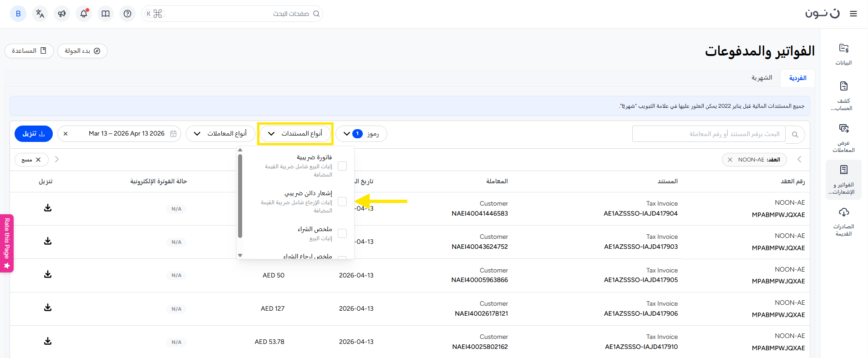Click the document types list scrollbar

click(x=240, y=196)
